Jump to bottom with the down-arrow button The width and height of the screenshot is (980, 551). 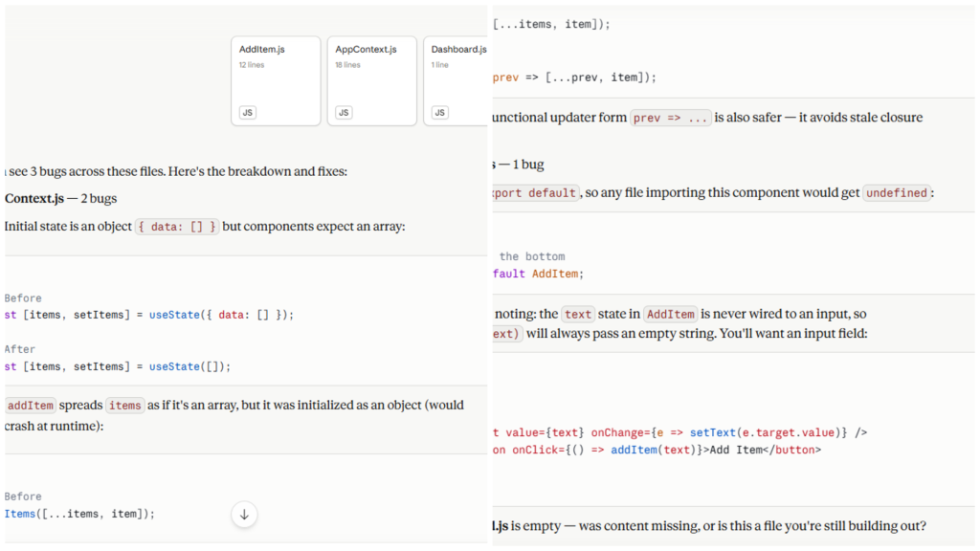coord(244,515)
